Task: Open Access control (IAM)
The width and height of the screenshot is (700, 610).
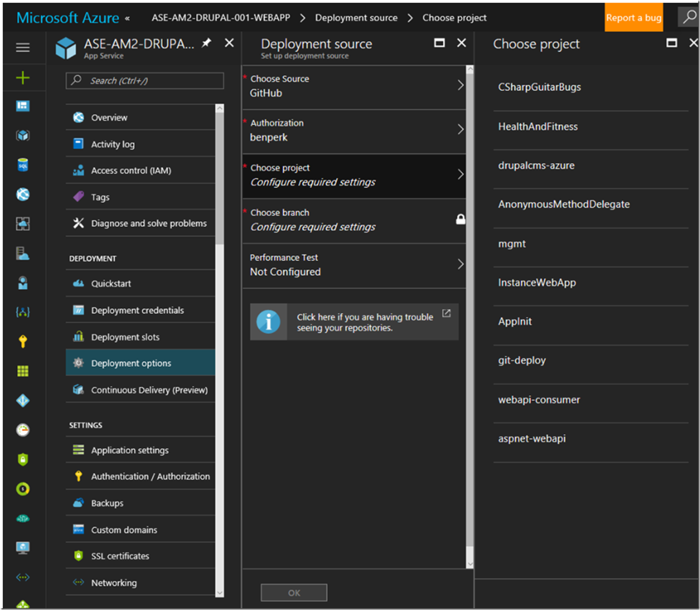Action: [141, 170]
